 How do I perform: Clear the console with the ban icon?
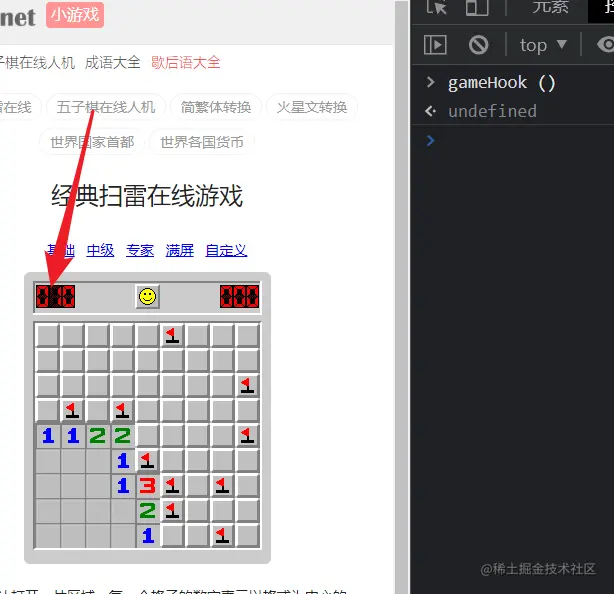click(x=479, y=45)
